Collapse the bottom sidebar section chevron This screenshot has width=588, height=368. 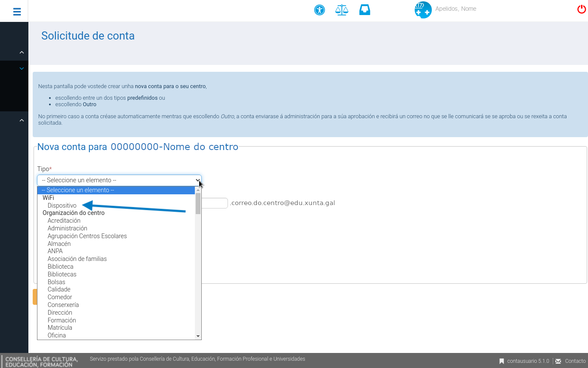21,120
